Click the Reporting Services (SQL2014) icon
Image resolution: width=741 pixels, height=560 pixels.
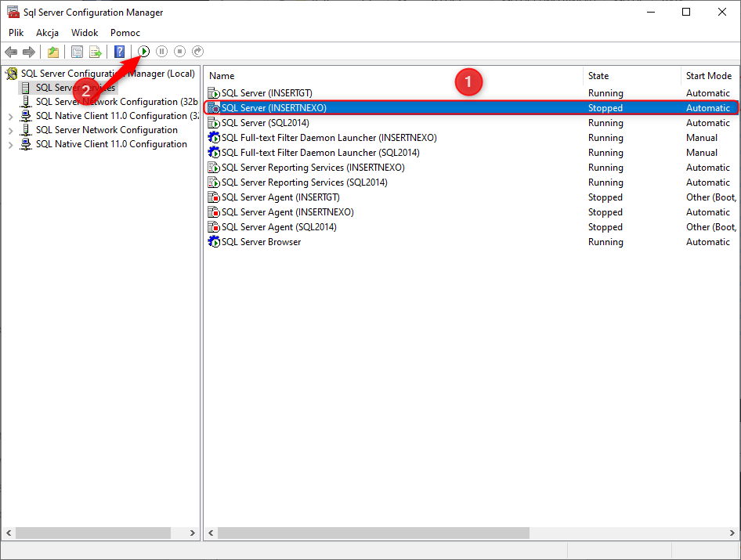[214, 182]
